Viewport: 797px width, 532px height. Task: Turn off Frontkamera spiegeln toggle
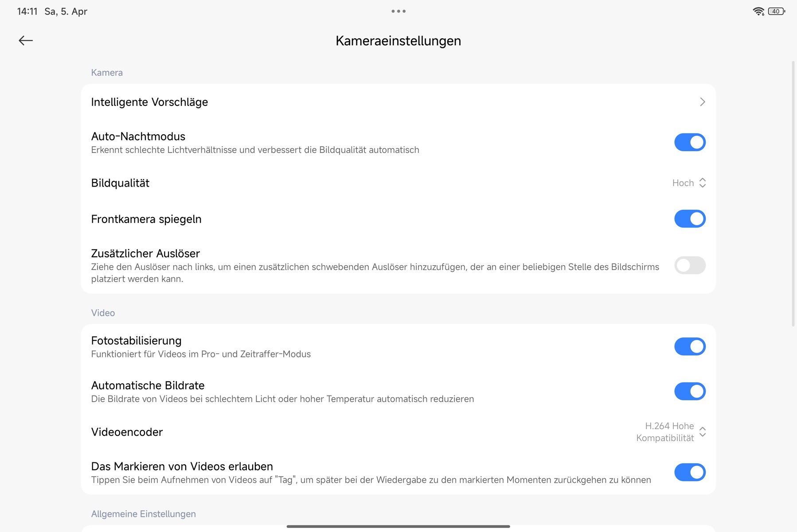pos(690,219)
